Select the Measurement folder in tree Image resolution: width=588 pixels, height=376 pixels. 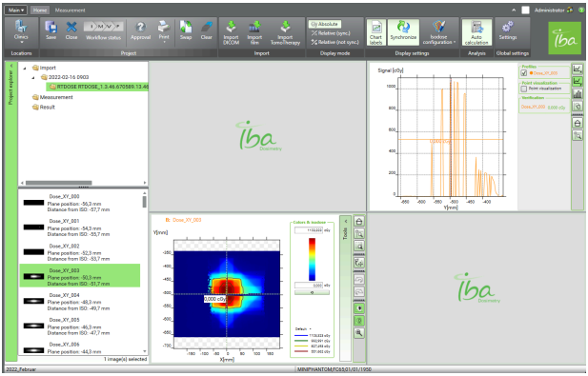[52, 97]
